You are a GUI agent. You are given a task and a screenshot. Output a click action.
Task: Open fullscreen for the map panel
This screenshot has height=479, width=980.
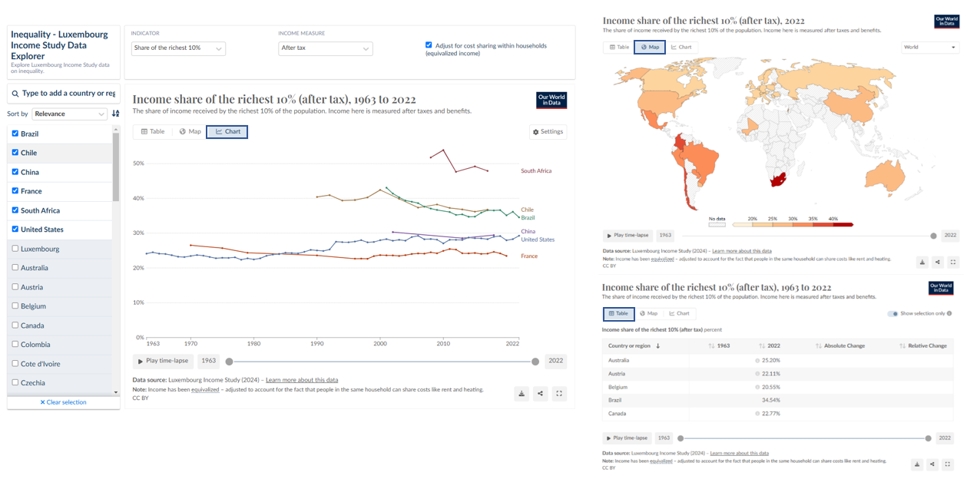coord(953,263)
